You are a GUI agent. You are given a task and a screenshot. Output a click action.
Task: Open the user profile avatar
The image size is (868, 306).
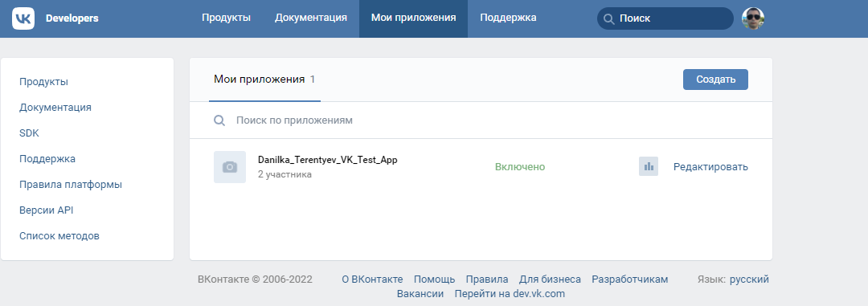pyautogui.click(x=753, y=18)
